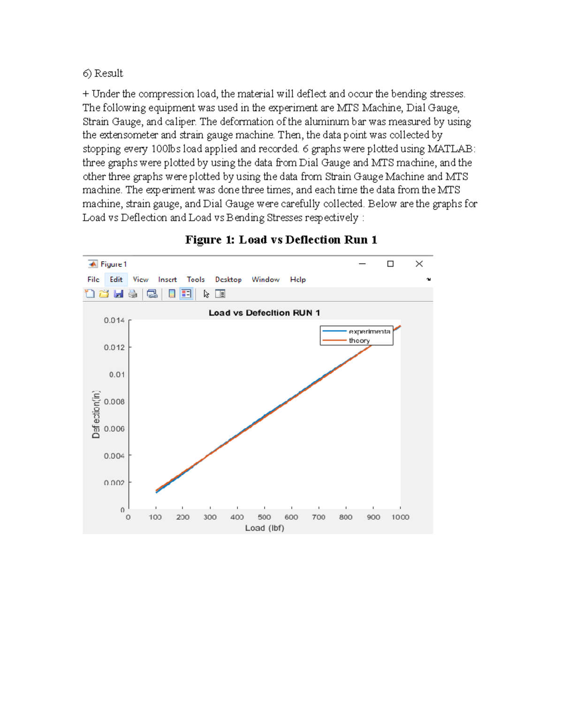
Task: Open the Tools menu
Action: [x=196, y=279]
